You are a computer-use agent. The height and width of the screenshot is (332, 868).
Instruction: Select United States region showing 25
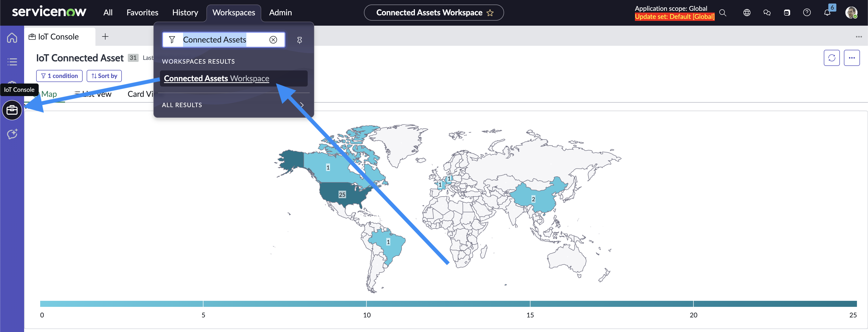(342, 195)
